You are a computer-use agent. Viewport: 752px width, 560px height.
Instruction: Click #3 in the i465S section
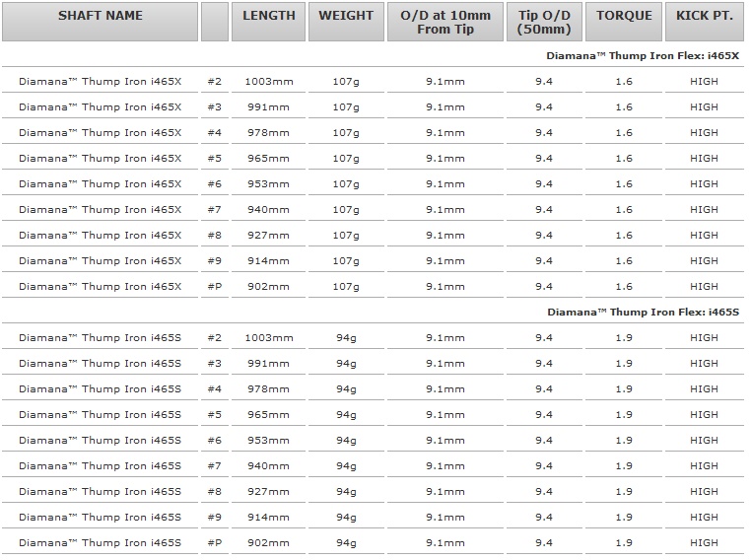point(215,364)
